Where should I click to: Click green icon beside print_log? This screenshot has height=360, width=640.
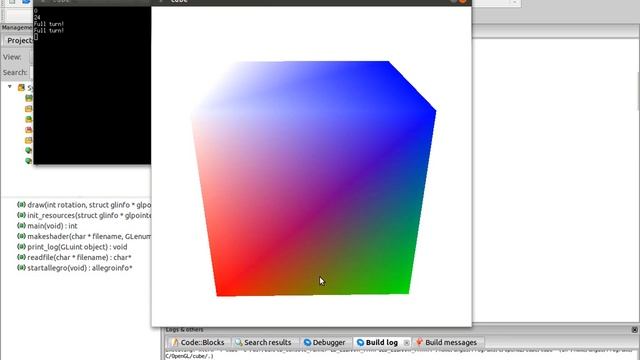tap(21, 247)
